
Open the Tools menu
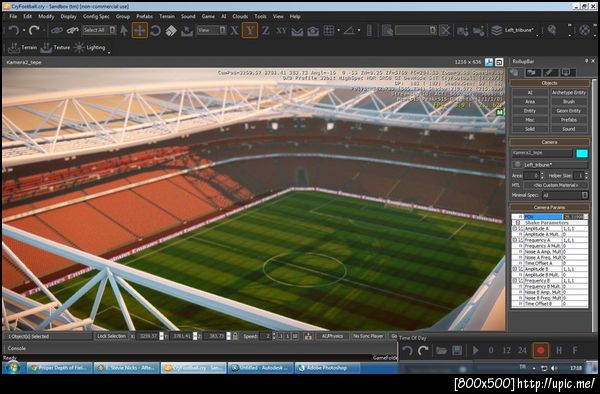click(260, 16)
